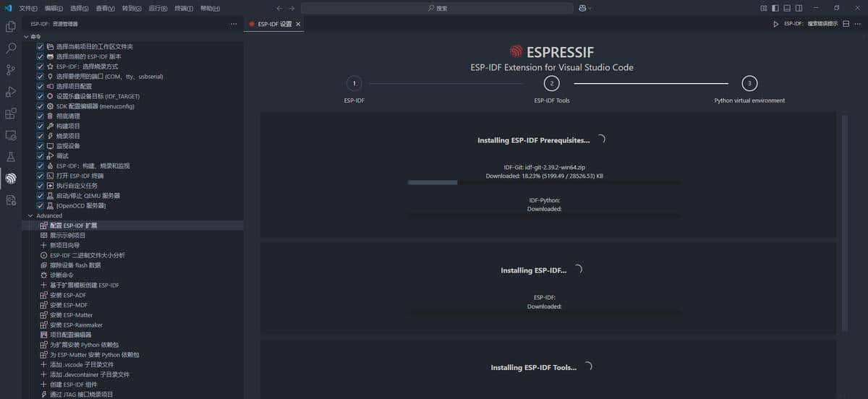
Task: Uncheck the OpenOCD server checkbox
Action: pyautogui.click(x=41, y=206)
